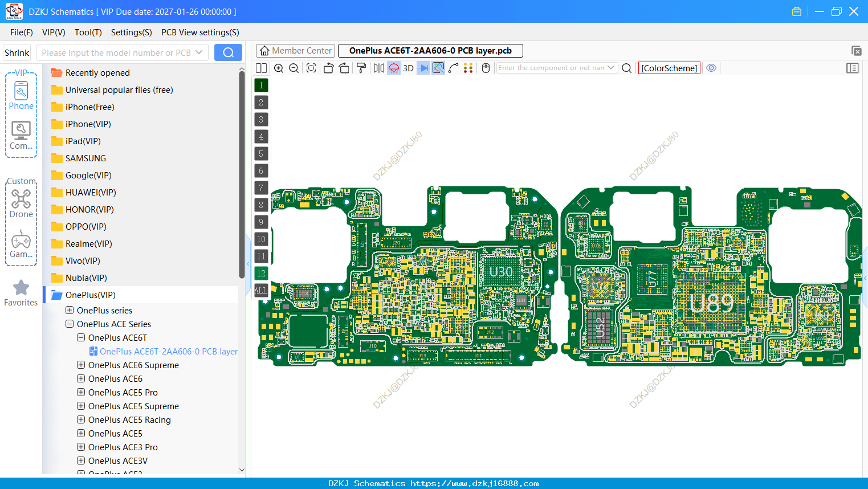
Task: Toggle the trace routing display icon
Action: [438, 68]
